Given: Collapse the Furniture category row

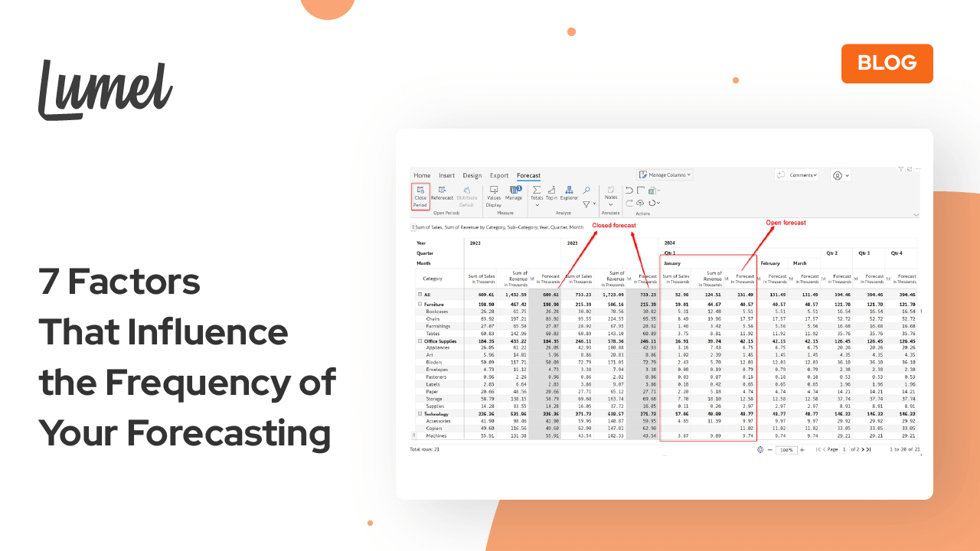Looking at the screenshot, I should click(x=419, y=304).
